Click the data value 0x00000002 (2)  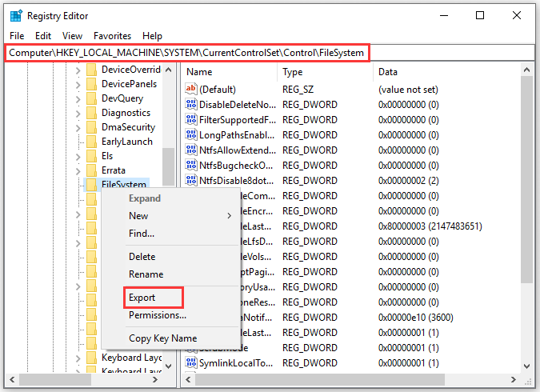pos(408,181)
